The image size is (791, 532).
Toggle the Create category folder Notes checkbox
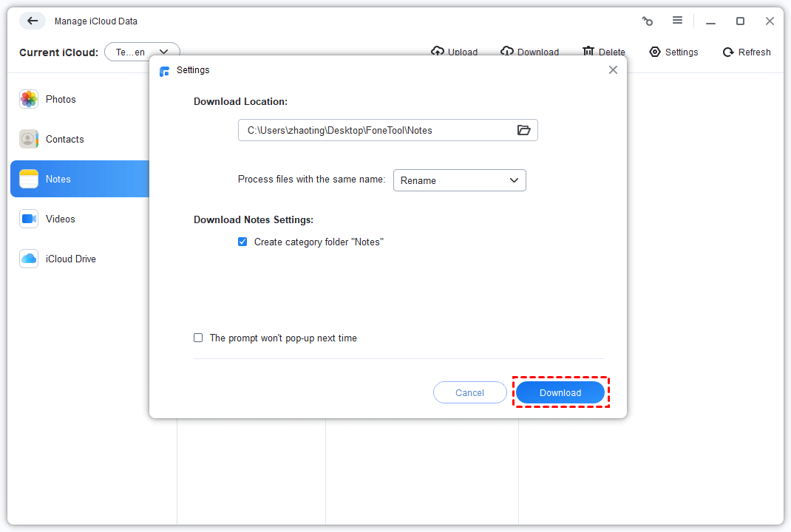(x=242, y=242)
